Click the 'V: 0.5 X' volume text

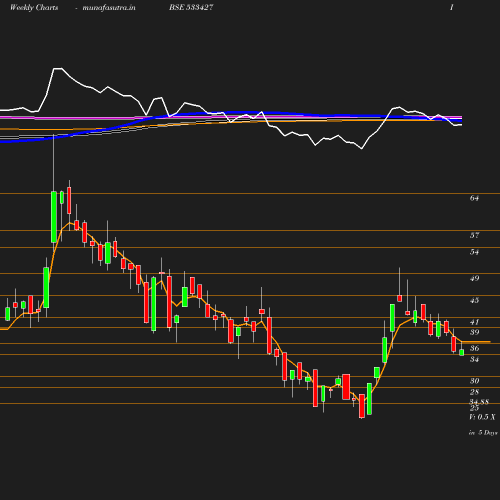coord(482,417)
